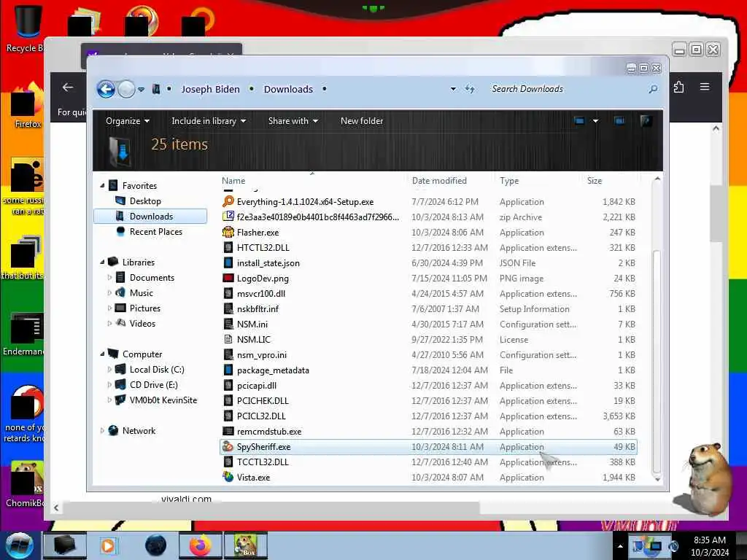Select the Vista.exe file icon
The width and height of the screenshot is (747, 560).
tap(228, 477)
